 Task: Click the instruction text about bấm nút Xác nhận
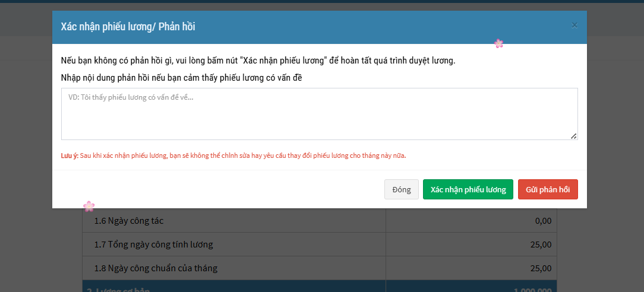(258, 61)
